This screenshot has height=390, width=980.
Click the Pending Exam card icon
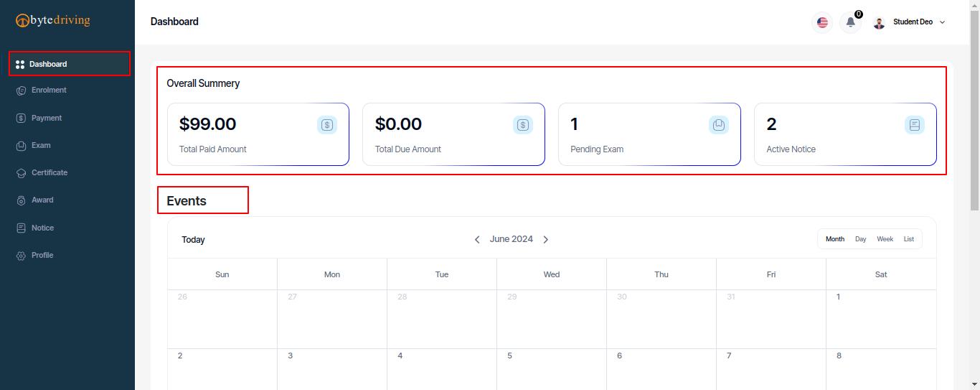coord(719,125)
